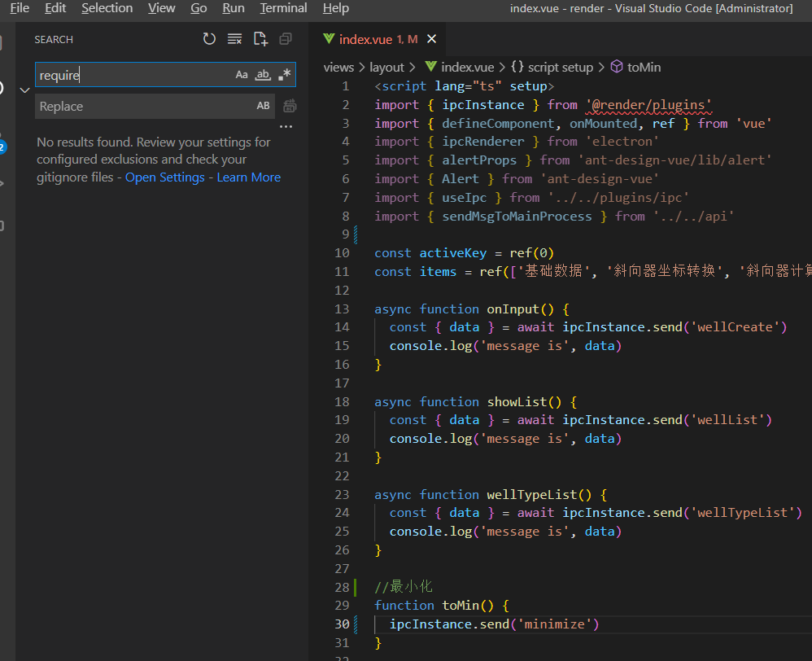The image size is (812, 661).
Task: Enable Use Regular Expression in search
Action: tap(284, 74)
